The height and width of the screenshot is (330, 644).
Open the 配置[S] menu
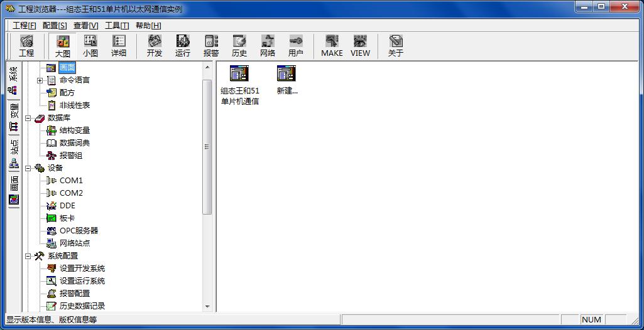point(55,26)
